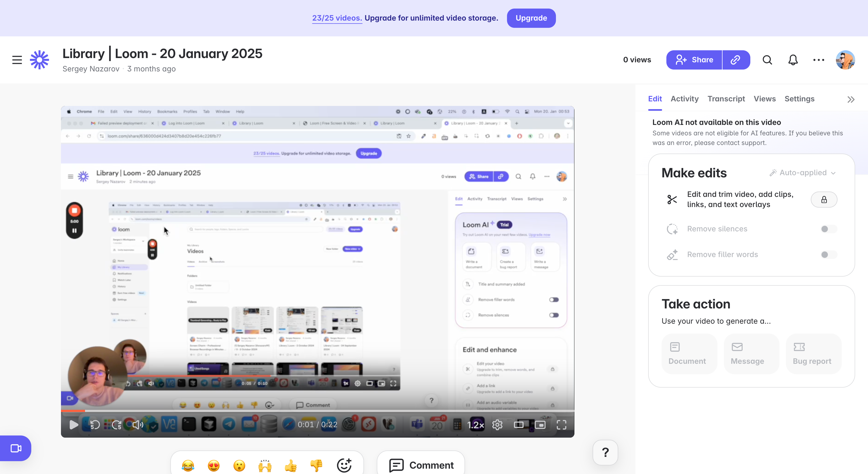Click the locked edit video button
868x474 pixels.
(x=824, y=200)
